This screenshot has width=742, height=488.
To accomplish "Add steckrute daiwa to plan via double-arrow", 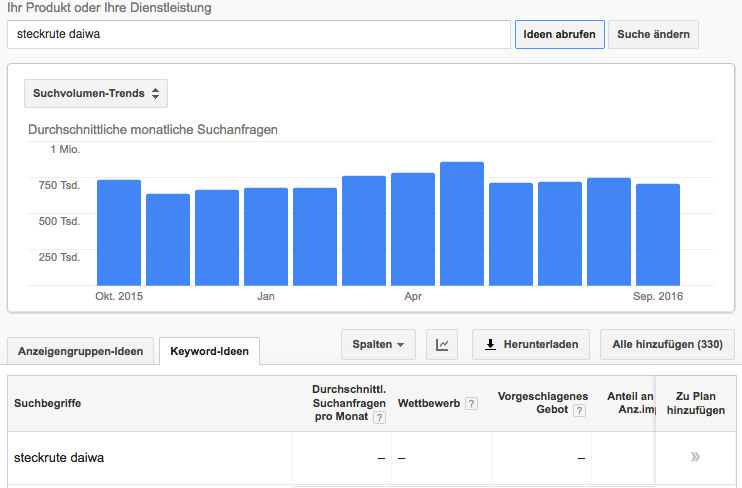I will [695, 457].
